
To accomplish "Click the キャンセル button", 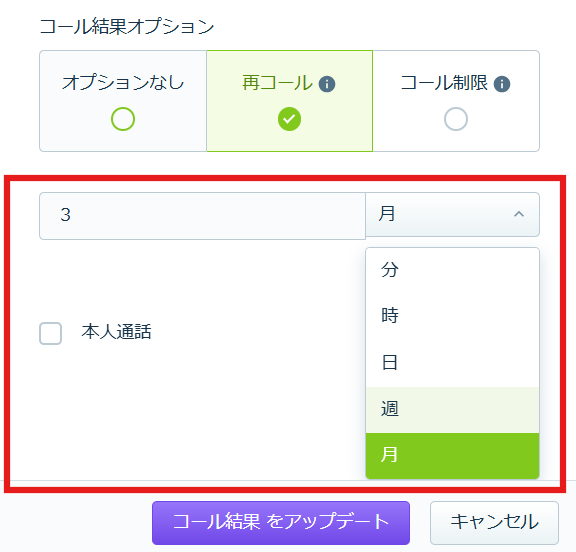I will 494,523.
